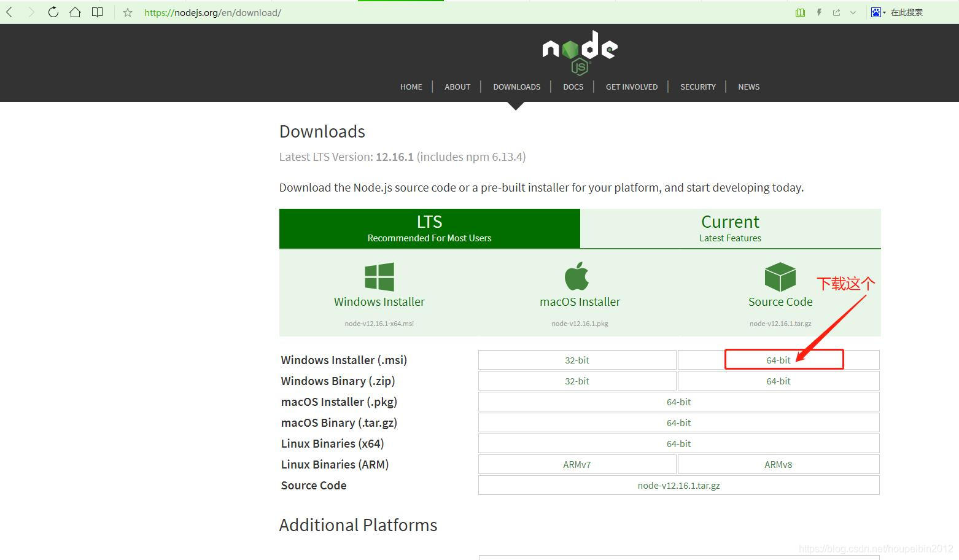Viewport: 959px width, 560px height.
Task: Click the node-v12.16.1-x64.msi filename text
Action: [379, 324]
